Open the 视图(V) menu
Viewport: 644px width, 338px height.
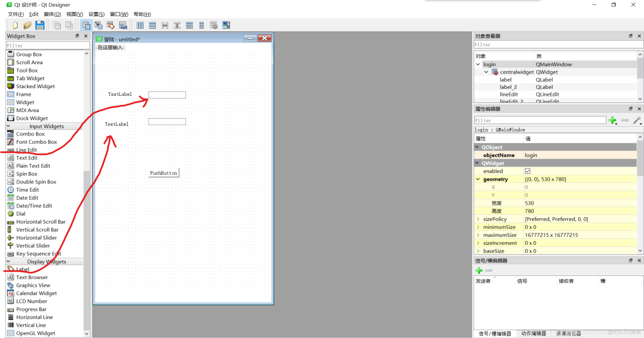(x=73, y=14)
